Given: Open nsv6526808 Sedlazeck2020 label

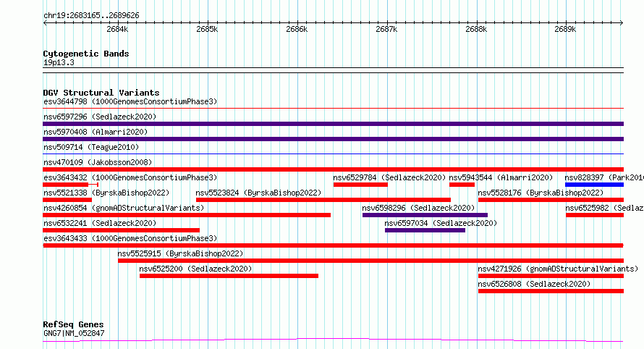Looking at the screenshot, I should click(534, 284).
